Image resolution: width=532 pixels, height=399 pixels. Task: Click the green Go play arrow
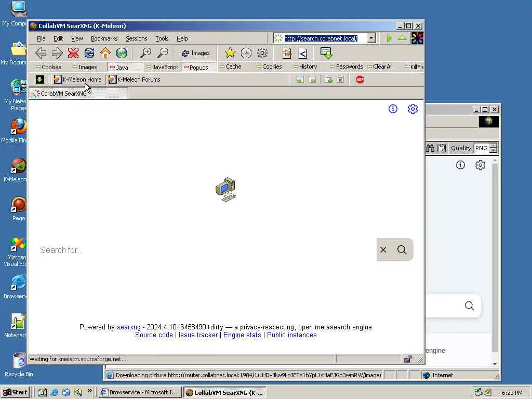coord(389,38)
